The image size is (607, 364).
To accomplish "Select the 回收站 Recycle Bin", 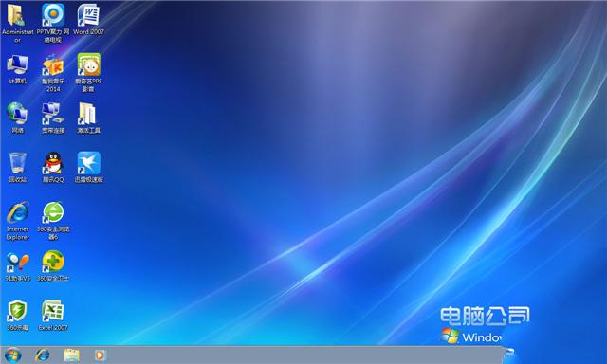I will pyautogui.click(x=17, y=163).
